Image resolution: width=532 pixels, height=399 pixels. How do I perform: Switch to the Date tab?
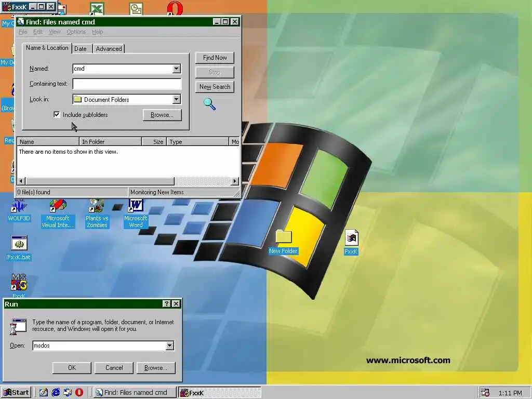tap(81, 48)
